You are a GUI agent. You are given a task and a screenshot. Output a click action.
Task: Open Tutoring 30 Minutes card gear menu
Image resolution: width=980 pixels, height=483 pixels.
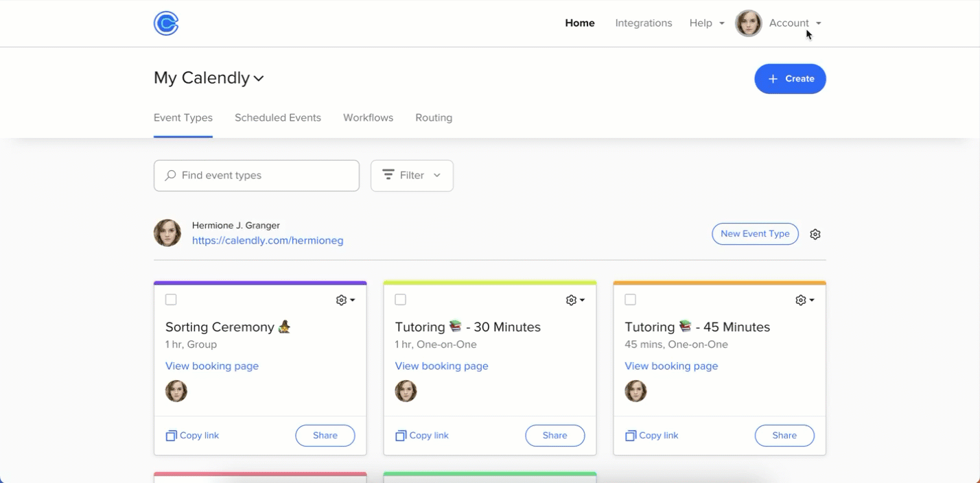tap(575, 300)
